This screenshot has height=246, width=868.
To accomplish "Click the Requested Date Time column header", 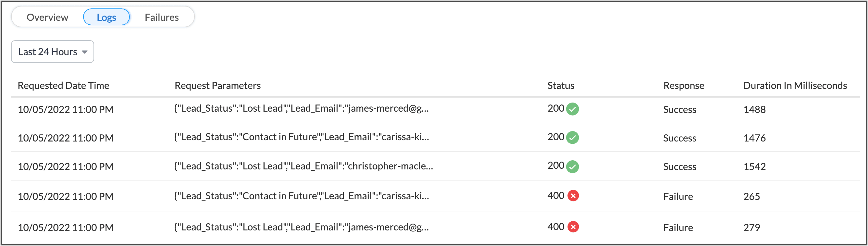I will (63, 86).
